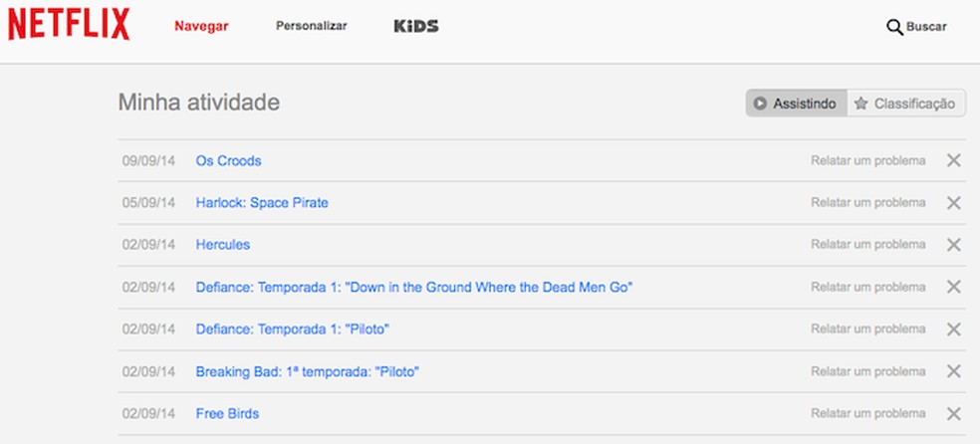Image resolution: width=980 pixels, height=444 pixels.
Task: Remove Os Croods from activity
Action: (953, 160)
